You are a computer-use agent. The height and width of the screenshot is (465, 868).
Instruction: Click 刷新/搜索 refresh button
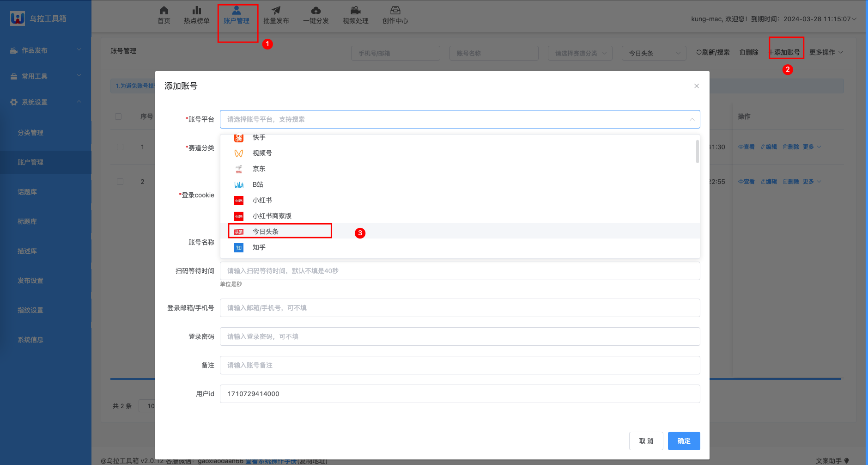(x=713, y=52)
